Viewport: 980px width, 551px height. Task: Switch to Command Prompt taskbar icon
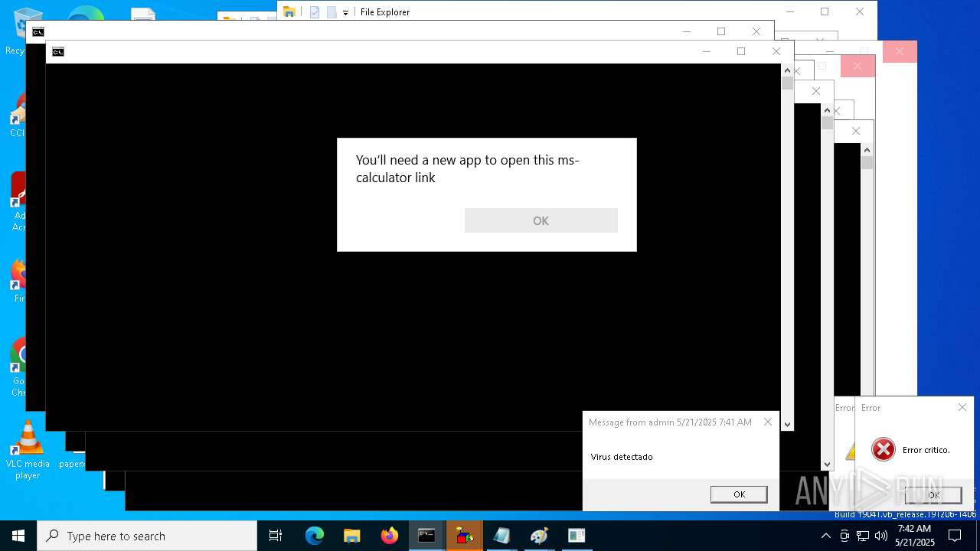426,536
